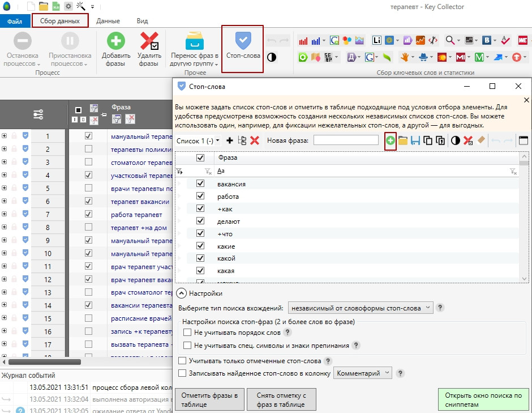Open stop-words file via folder icon
The width and height of the screenshot is (532, 413).
point(403,140)
